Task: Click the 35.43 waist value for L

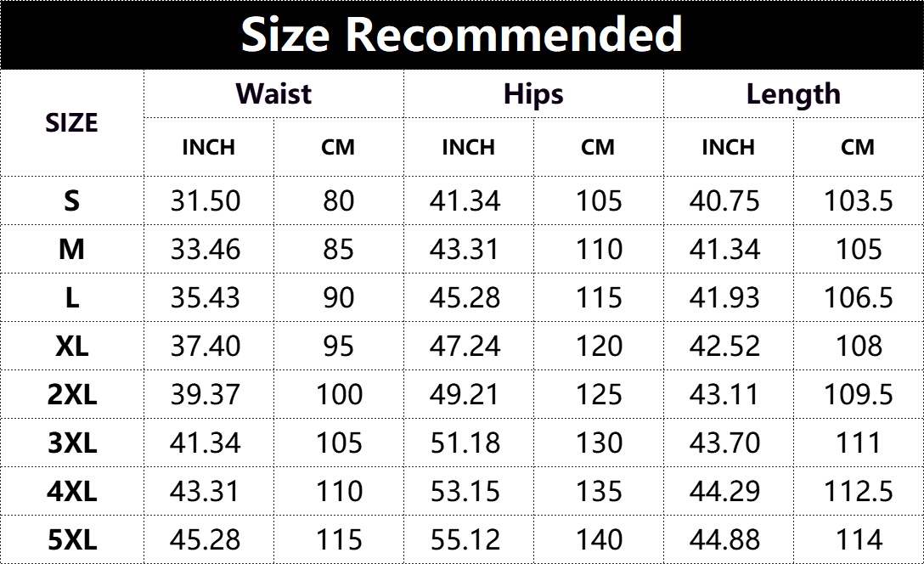Action: coord(206,297)
